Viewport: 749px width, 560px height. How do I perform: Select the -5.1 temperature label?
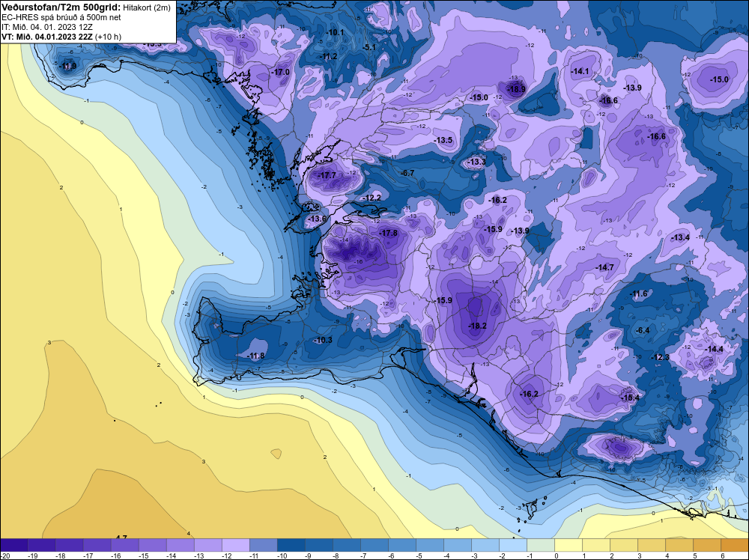pyautogui.click(x=370, y=47)
